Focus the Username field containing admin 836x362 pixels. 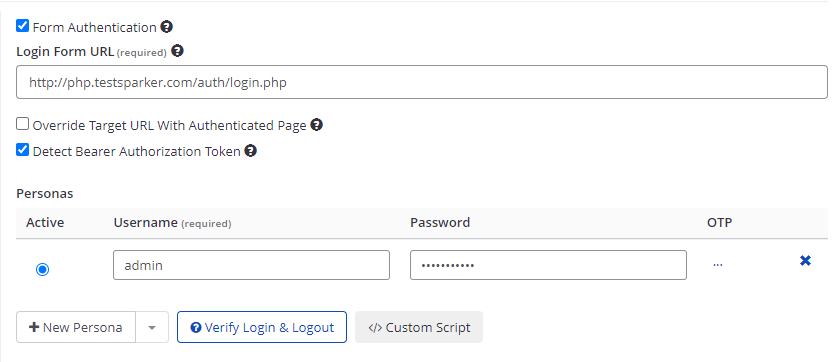click(x=251, y=265)
